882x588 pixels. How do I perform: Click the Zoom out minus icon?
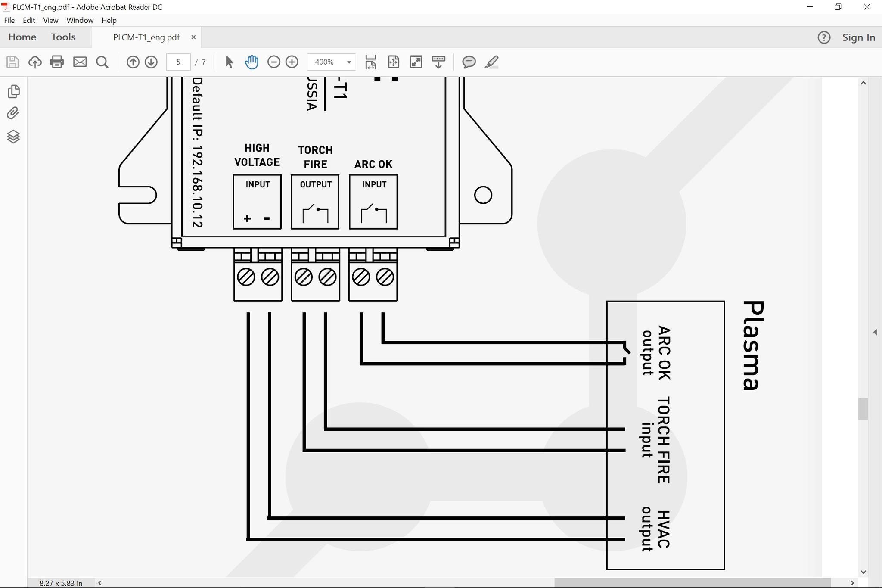click(273, 62)
